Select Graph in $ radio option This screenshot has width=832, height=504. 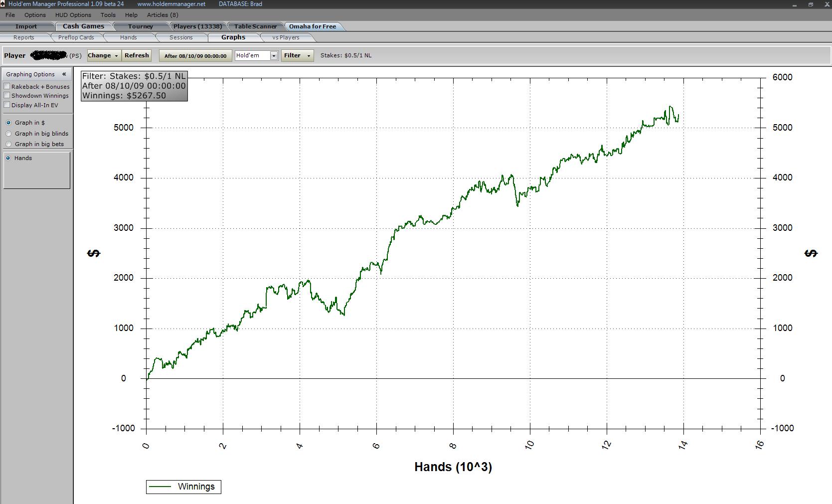coord(8,123)
